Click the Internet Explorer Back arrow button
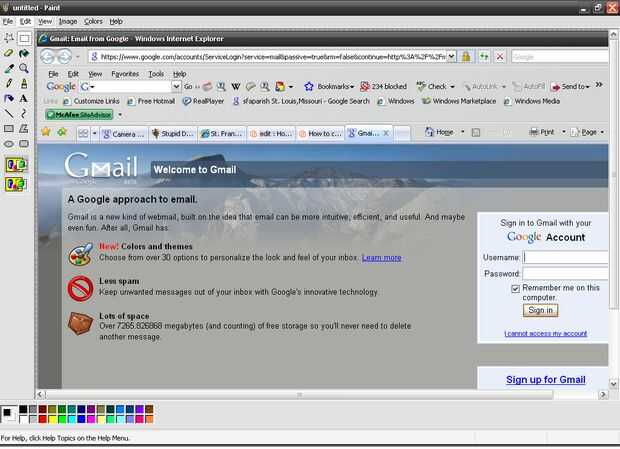 tap(48, 57)
